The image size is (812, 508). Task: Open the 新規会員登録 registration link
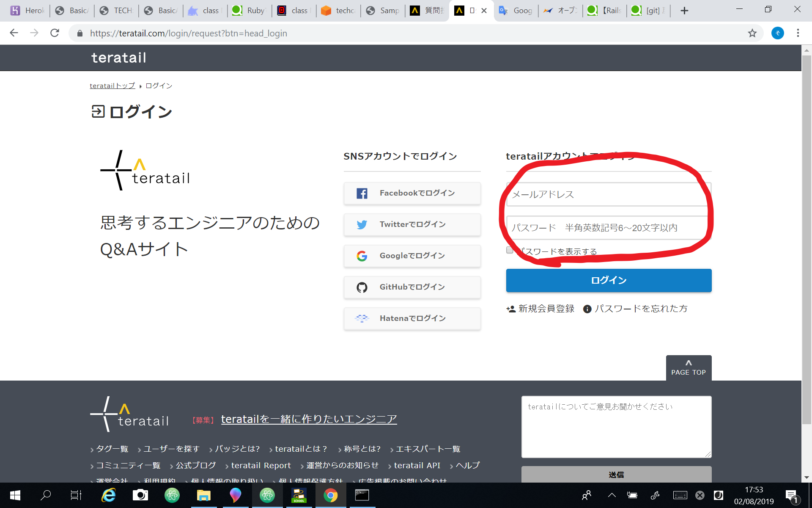point(545,309)
